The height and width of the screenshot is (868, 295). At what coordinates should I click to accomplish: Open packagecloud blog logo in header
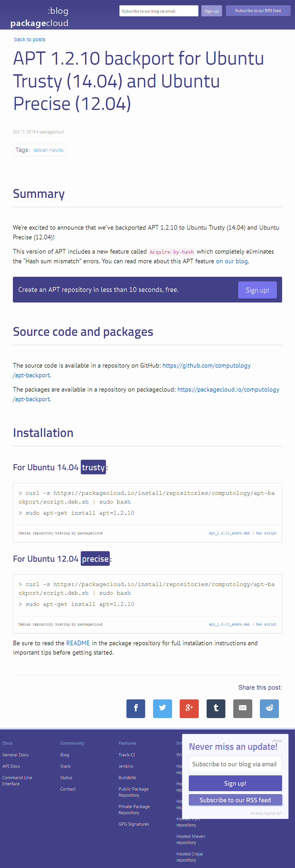coord(40,17)
